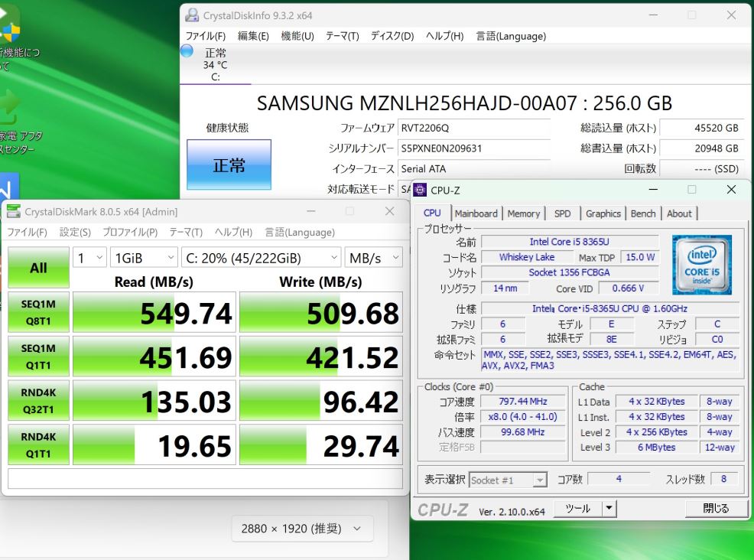This screenshot has width=754, height=560.
Task: Open the drive dropdown C: 20% (45/222GiB)
Action: pyautogui.click(x=261, y=259)
